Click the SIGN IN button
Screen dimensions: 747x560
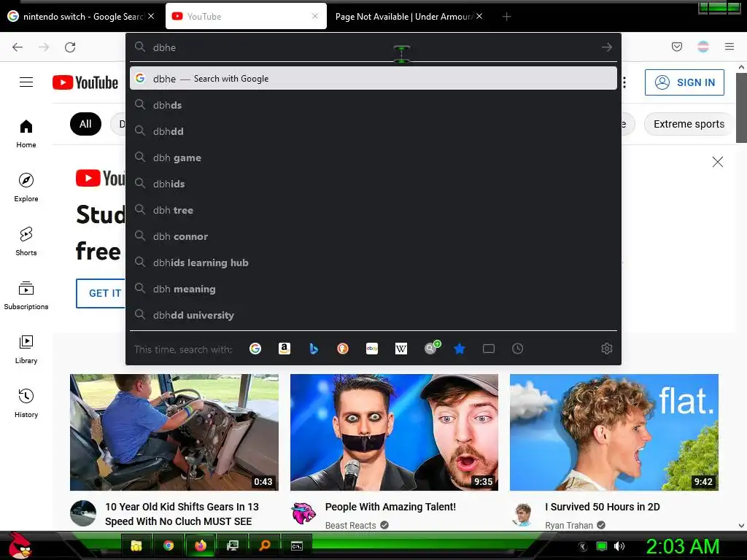pyautogui.click(x=684, y=82)
